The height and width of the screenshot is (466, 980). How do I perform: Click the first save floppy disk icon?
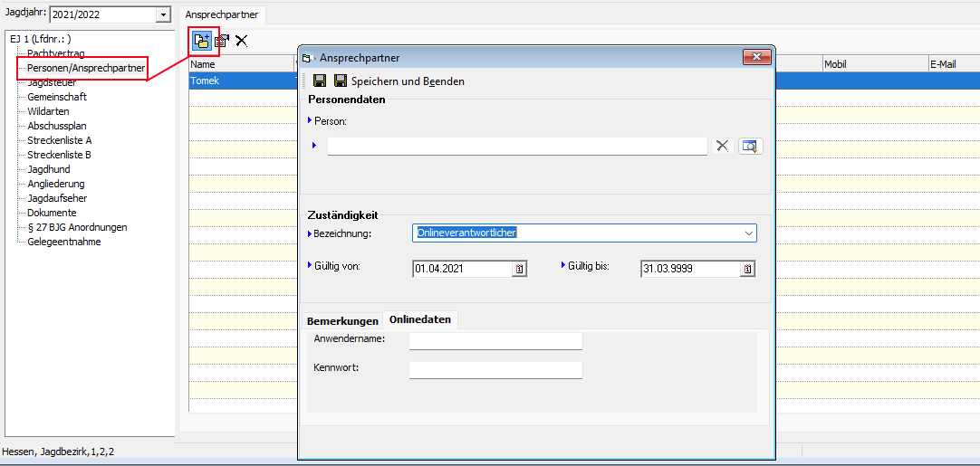(x=320, y=81)
